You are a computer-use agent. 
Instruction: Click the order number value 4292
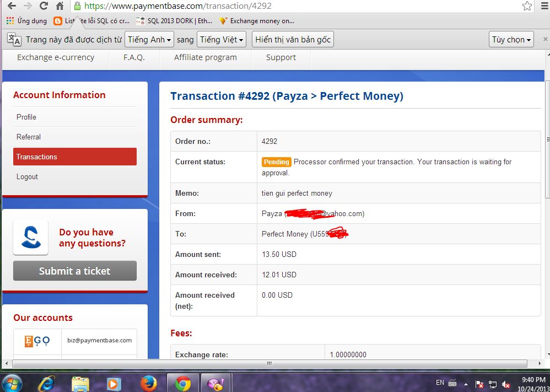[269, 142]
